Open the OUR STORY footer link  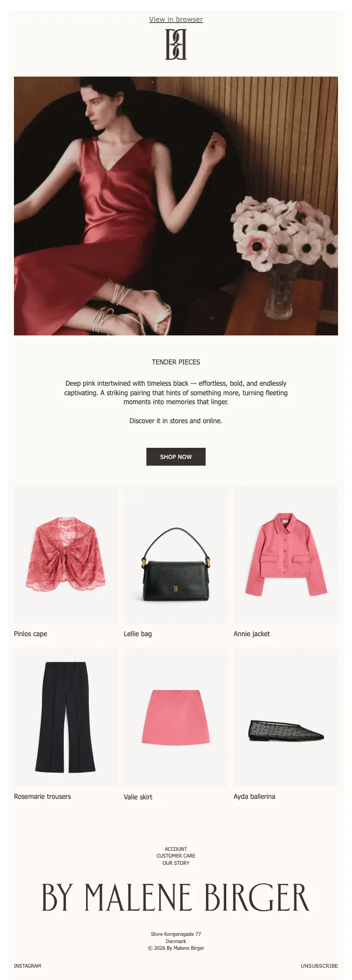coord(176,863)
